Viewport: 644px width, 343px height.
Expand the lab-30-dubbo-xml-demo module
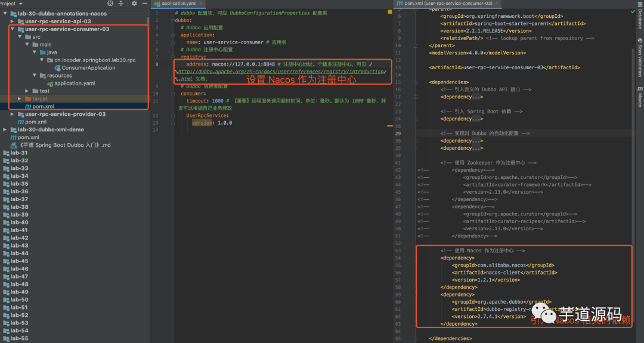[x=5, y=129]
